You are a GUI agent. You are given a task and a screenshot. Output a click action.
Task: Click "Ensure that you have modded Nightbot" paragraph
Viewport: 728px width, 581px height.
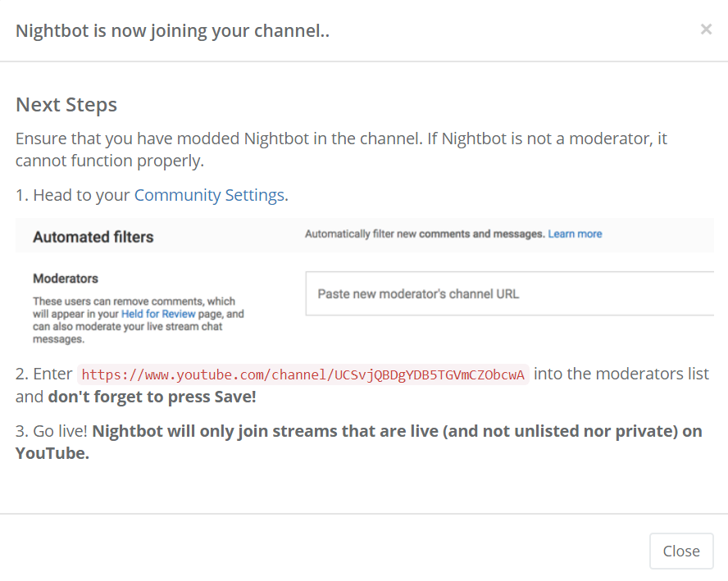(341, 149)
